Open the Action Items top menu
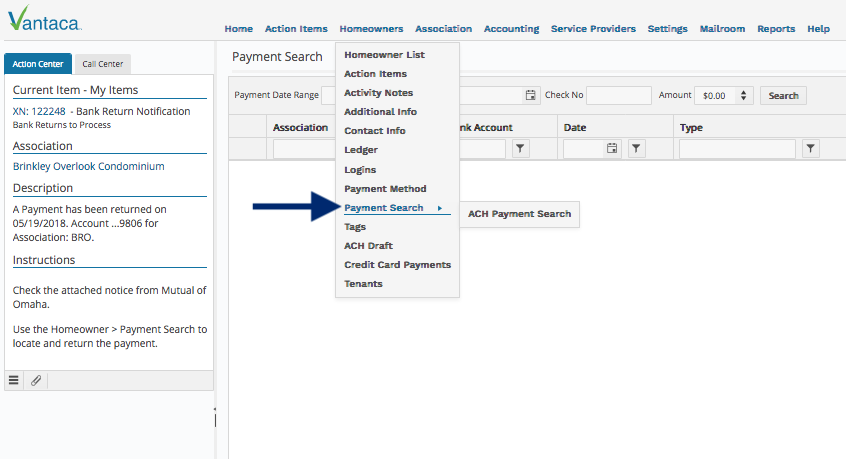Viewport: 846px width, 459px height. (x=296, y=29)
